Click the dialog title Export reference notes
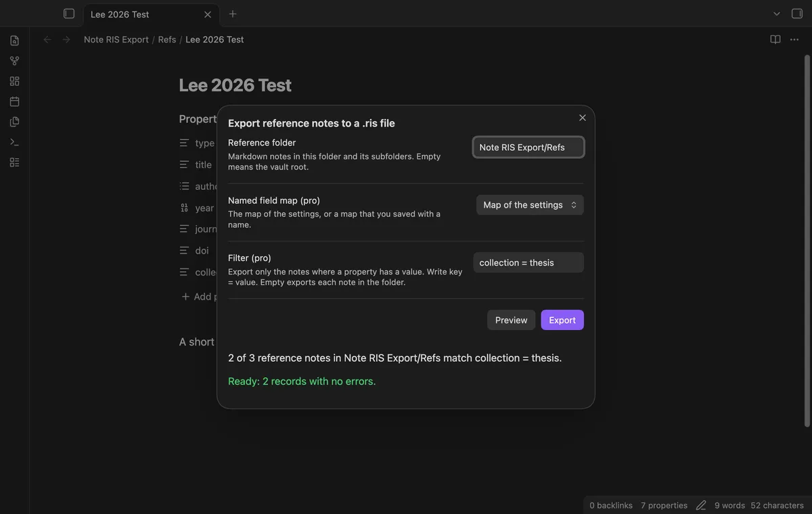This screenshot has width=812, height=514. pos(311,123)
